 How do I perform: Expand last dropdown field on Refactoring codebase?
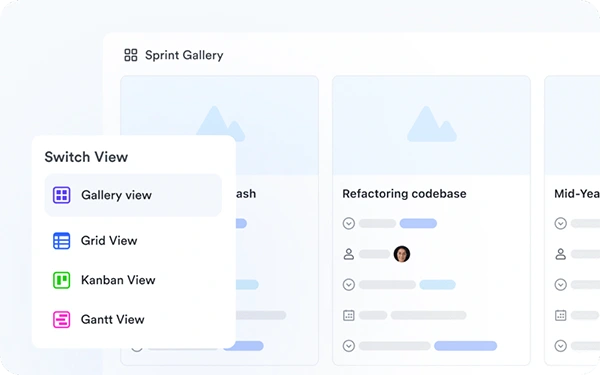click(349, 346)
